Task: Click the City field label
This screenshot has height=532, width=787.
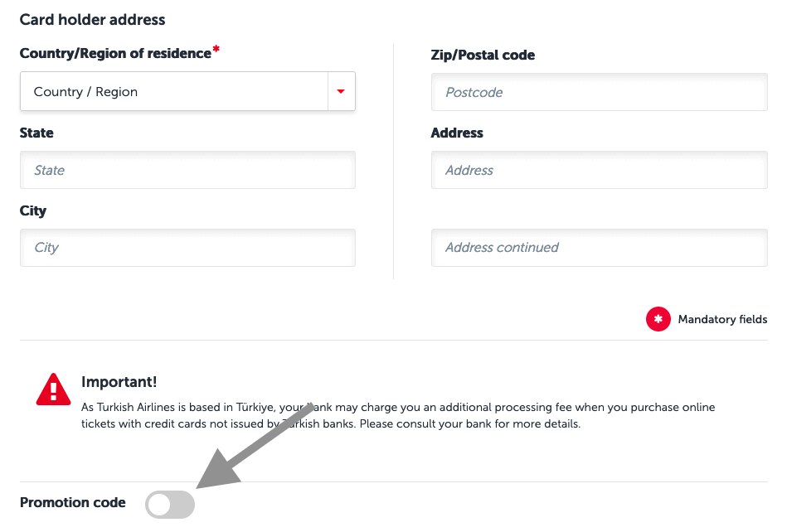Action: click(33, 210)
